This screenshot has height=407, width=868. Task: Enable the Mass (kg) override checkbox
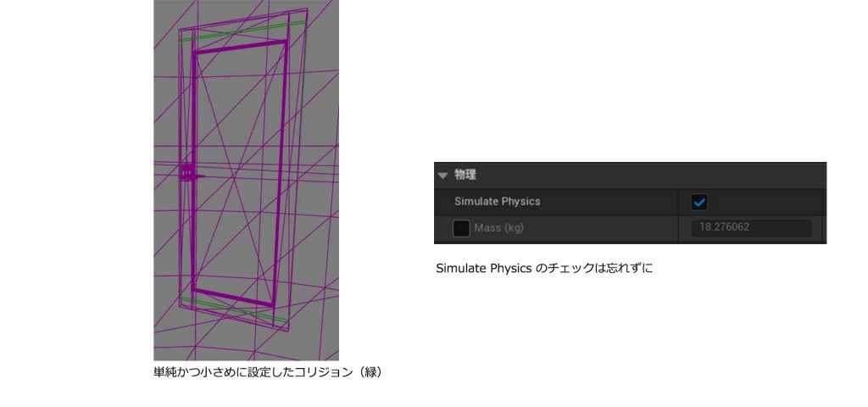pos(461,228)
